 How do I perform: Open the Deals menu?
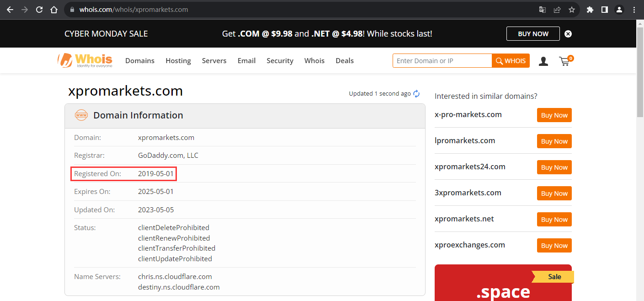tap(345, 61)
